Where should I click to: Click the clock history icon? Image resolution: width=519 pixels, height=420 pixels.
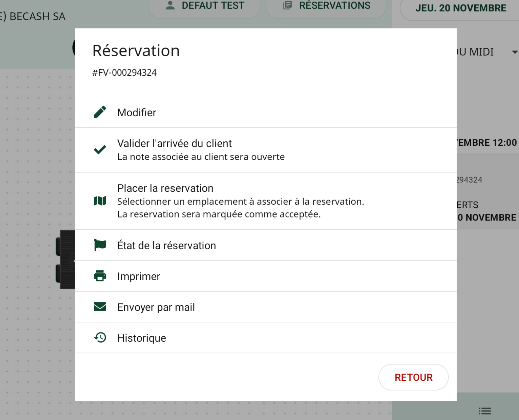[100, 337]
